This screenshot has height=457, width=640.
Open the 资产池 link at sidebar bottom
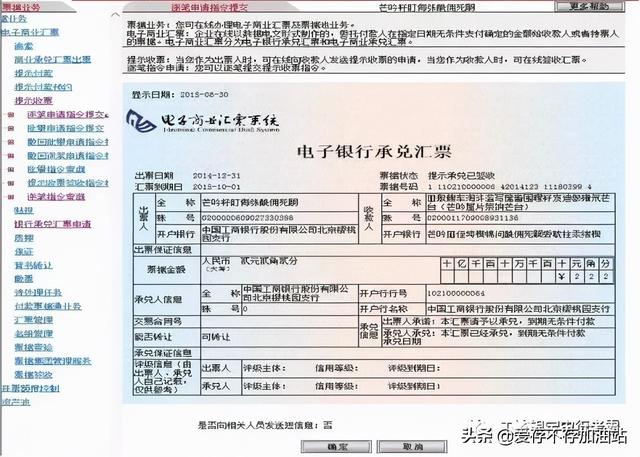pos(16,402)
